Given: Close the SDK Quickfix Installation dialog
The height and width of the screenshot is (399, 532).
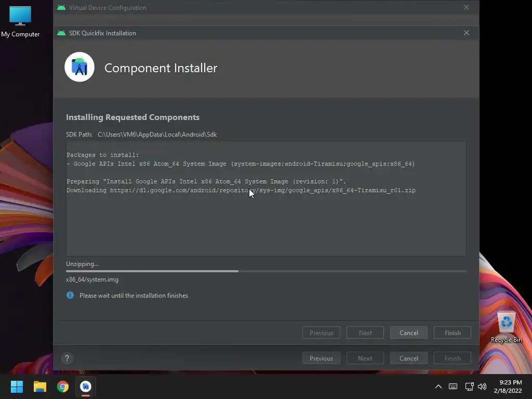Looking at the screenshot, I should pos(467,33).
